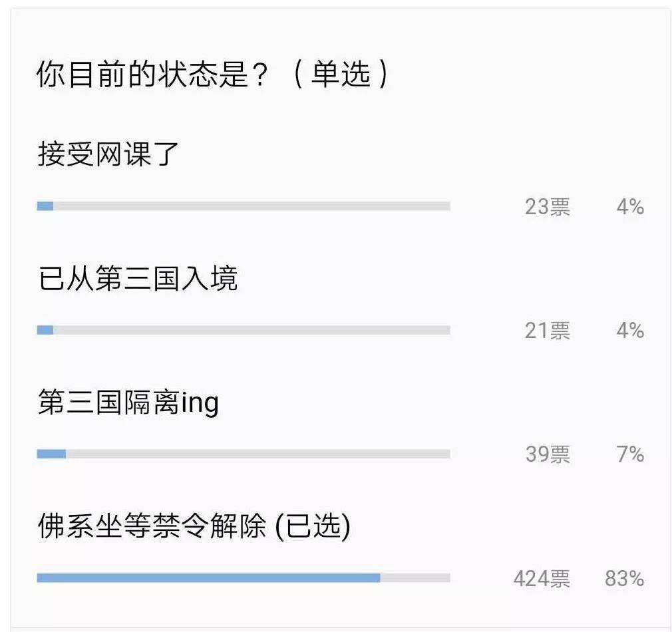The image size is (672, 632).
Task: Click the (单选) single-choice indicator
Action: coord(341,74)
